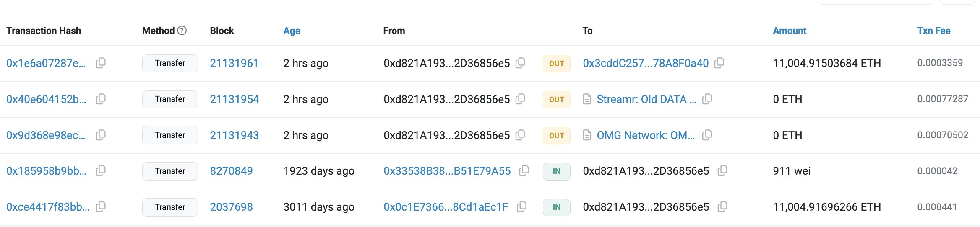Copy From address in block 21131961 row
The image size is (980, 227).
[x=520, y=63]
